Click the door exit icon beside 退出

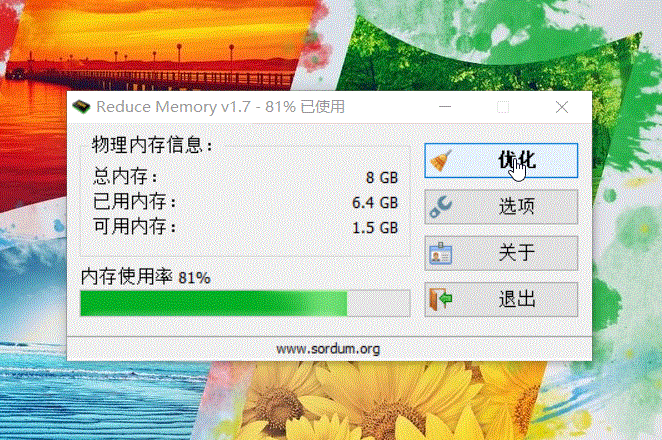click(441, 299)
